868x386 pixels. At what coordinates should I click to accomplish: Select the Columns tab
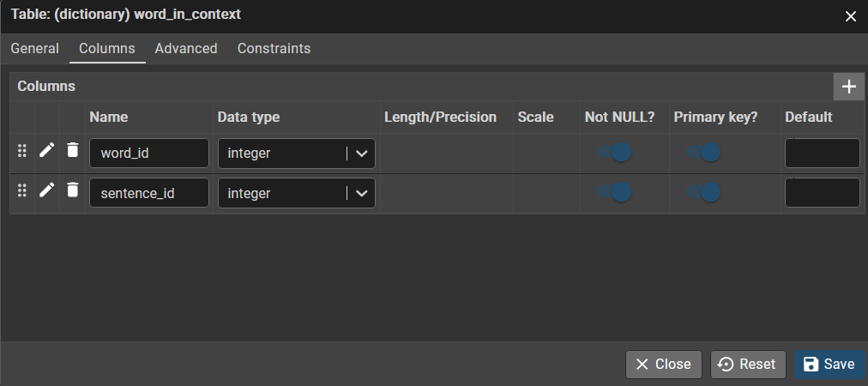(x=107, y=49)
